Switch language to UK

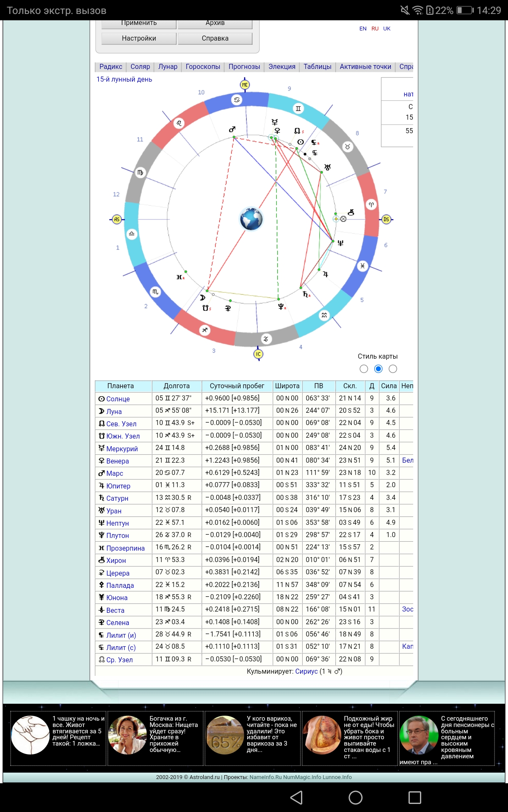coord(387,28)
